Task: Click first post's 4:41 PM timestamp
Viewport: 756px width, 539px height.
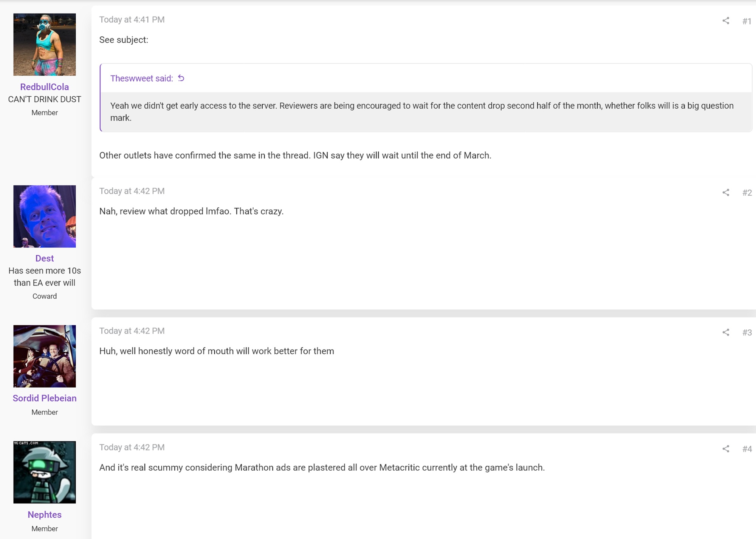Action: click(132, 20)
